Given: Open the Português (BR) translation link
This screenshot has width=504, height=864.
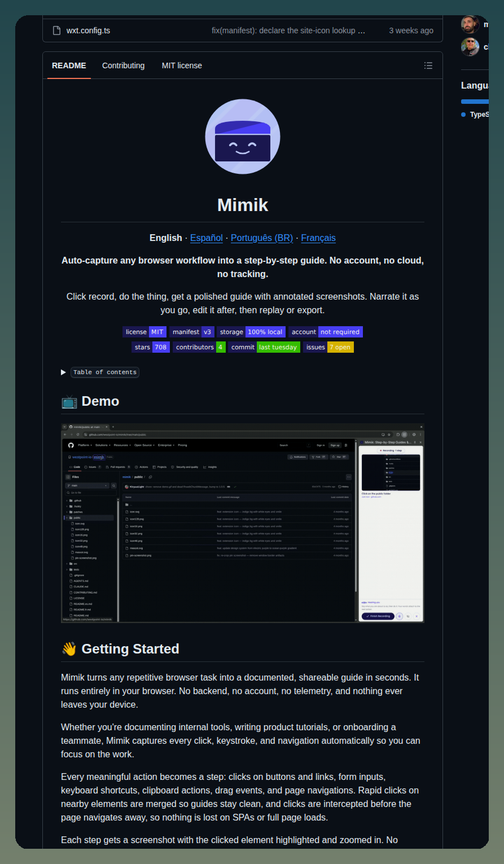Looking at the screenshot, I should [262, 238].
